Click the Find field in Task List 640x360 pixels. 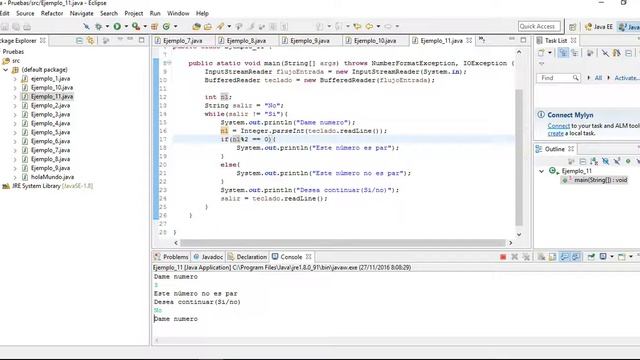coord(558,78)
